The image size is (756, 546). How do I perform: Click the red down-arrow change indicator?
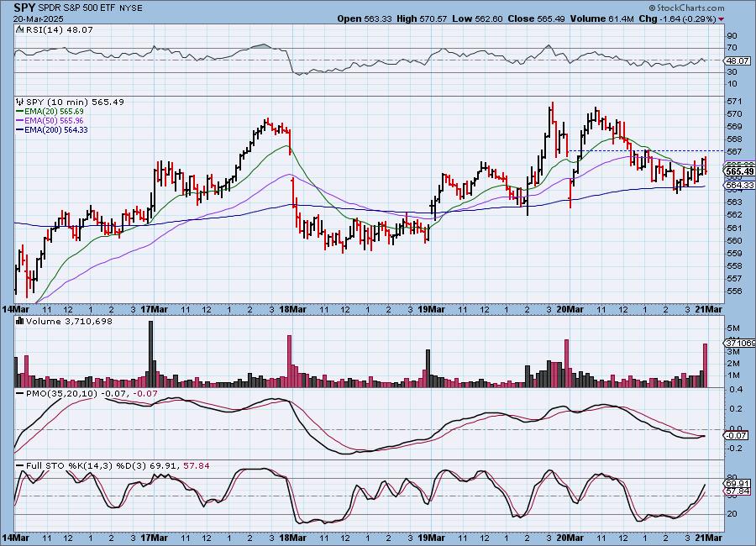[x=722, y=19]
